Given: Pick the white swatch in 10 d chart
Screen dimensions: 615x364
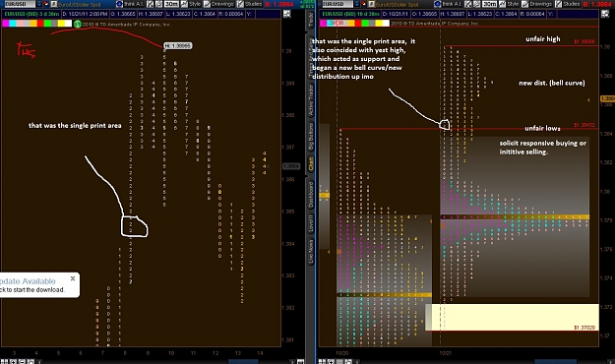Looking at the screenshot, I should [x=386, y=24].
